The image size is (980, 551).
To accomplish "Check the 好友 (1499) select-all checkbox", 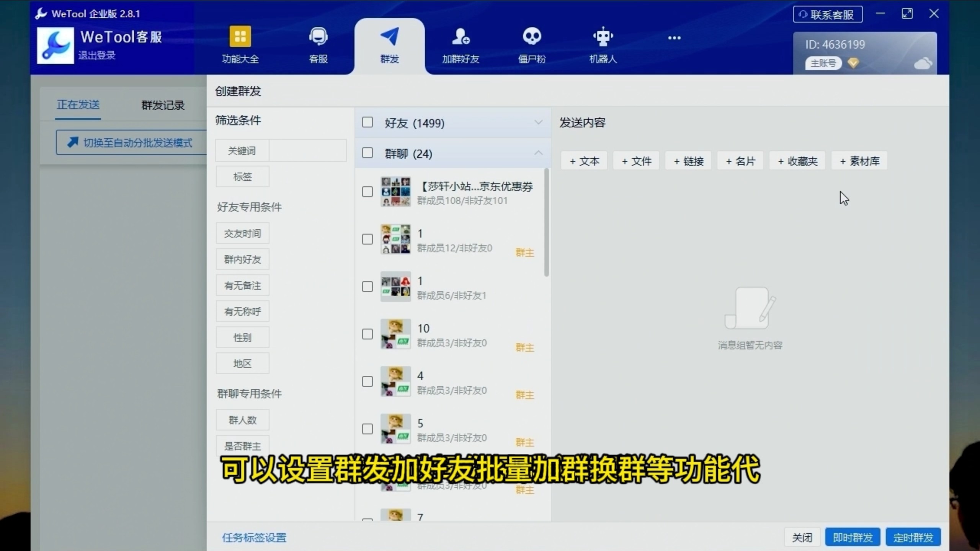I will (x=367, y=122).
